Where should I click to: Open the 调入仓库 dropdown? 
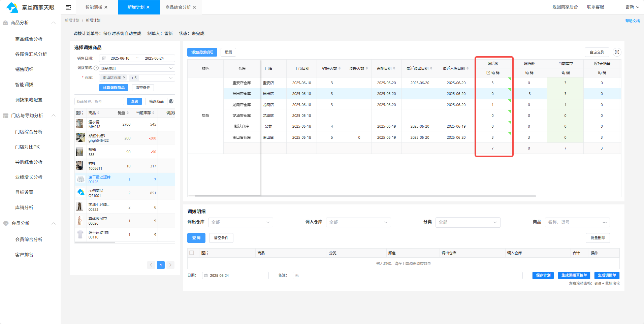coord(358,222)
